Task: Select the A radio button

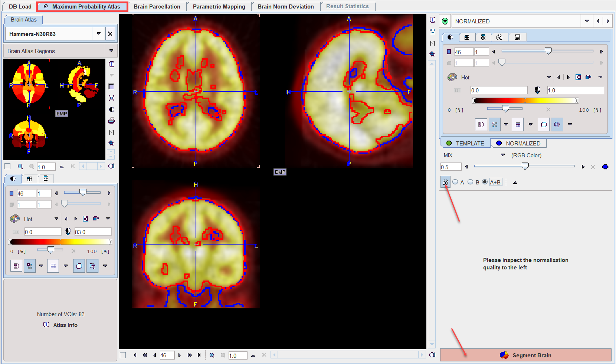Action: (x=455, y=182)
